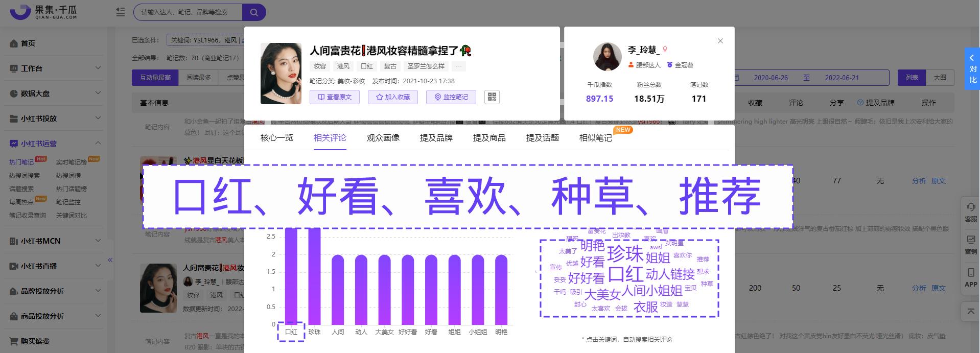This screenshot has width=980, height=353.
Task: Click the search magnifier button
Action: [254, 12]
